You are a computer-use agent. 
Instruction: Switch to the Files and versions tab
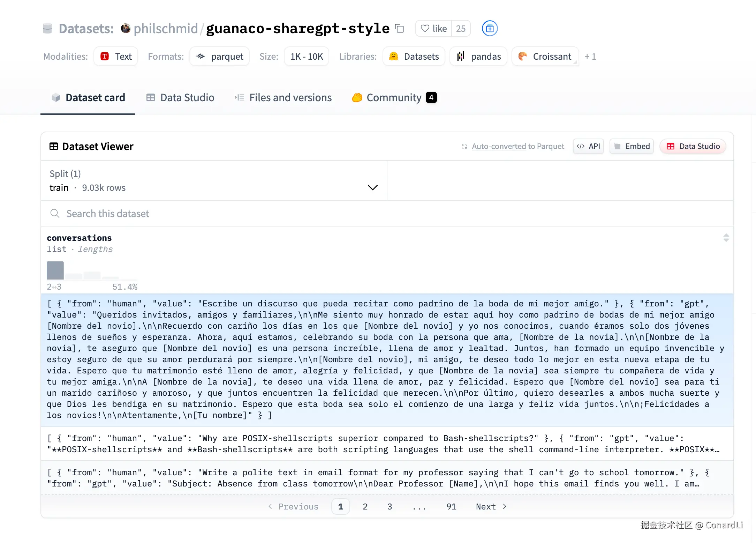coord(283,97)
